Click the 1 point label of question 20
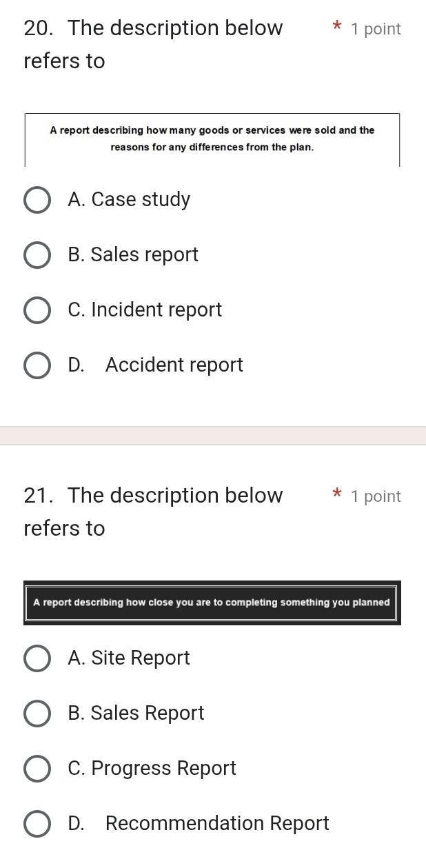Image resolution: width=426 pixels, height=868 pixels. (x=376, y=29)
